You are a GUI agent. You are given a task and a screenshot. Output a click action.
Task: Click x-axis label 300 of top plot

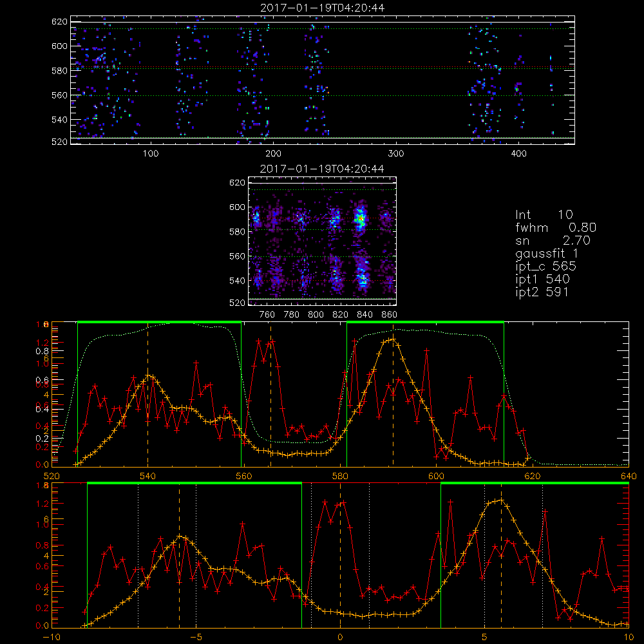[x=396, y=154]
